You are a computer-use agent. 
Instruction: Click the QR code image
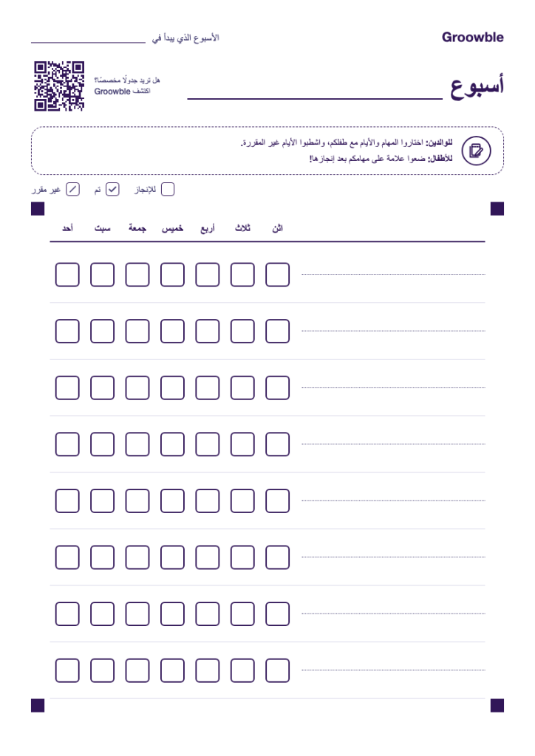click(x=59, y=86)
